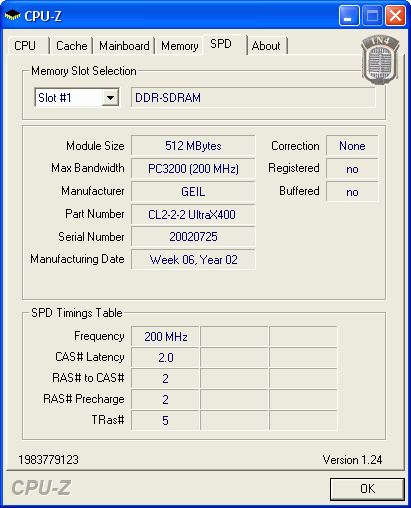This screenshot has width=411, height=508.
Task: Select the Slot #1 combo box
Action: [x=77, y=98]
